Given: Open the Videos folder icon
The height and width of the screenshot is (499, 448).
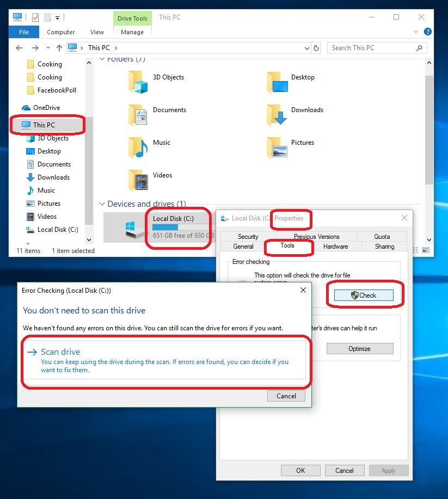Looking at the screenshot, I should 138,180.
